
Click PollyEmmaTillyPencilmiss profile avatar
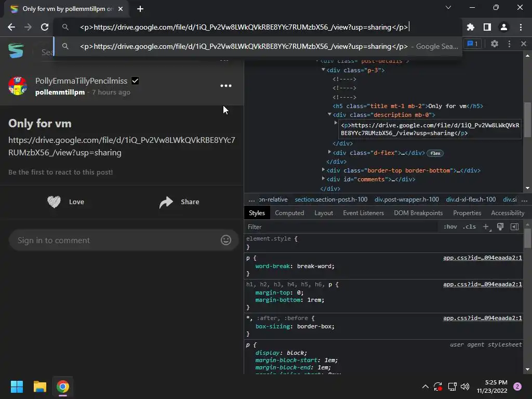tap(18, 86)
